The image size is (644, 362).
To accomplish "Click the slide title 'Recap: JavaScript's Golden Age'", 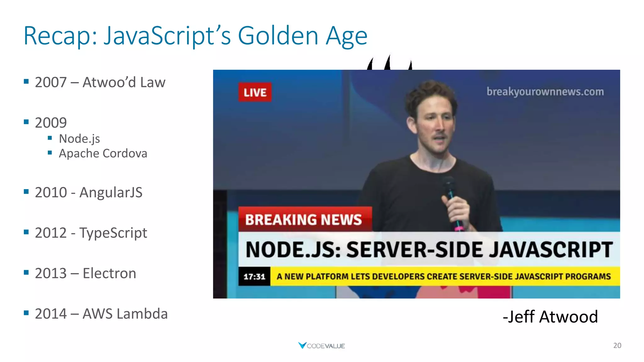I will click(195, 36).
